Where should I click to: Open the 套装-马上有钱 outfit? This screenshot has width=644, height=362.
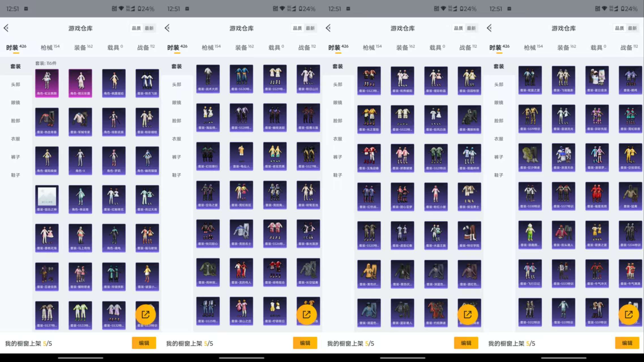80,238
